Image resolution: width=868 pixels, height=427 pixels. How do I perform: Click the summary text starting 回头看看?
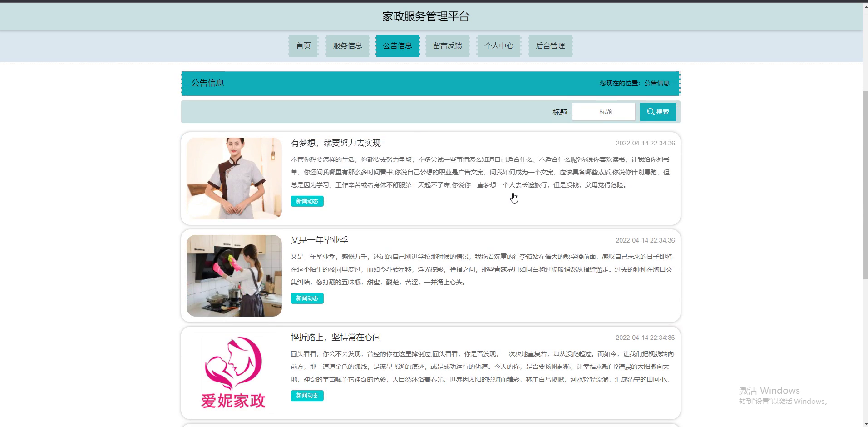pos(483,367)
